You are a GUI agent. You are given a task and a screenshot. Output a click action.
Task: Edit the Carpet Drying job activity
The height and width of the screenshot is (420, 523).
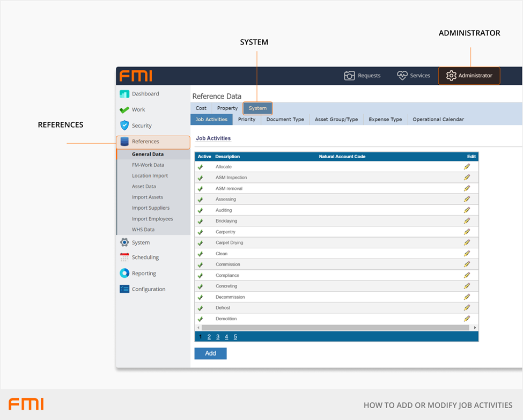pyautogui.click(x=467, y=242)
